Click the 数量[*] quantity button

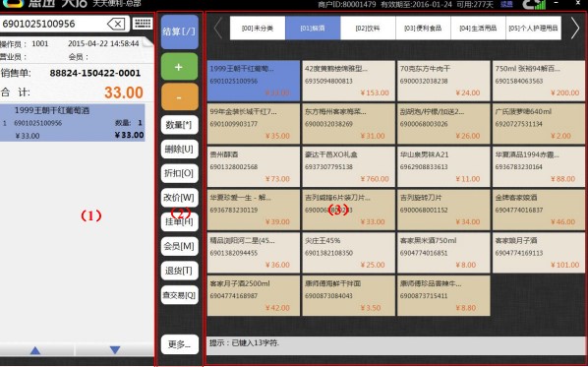(179, 125)
